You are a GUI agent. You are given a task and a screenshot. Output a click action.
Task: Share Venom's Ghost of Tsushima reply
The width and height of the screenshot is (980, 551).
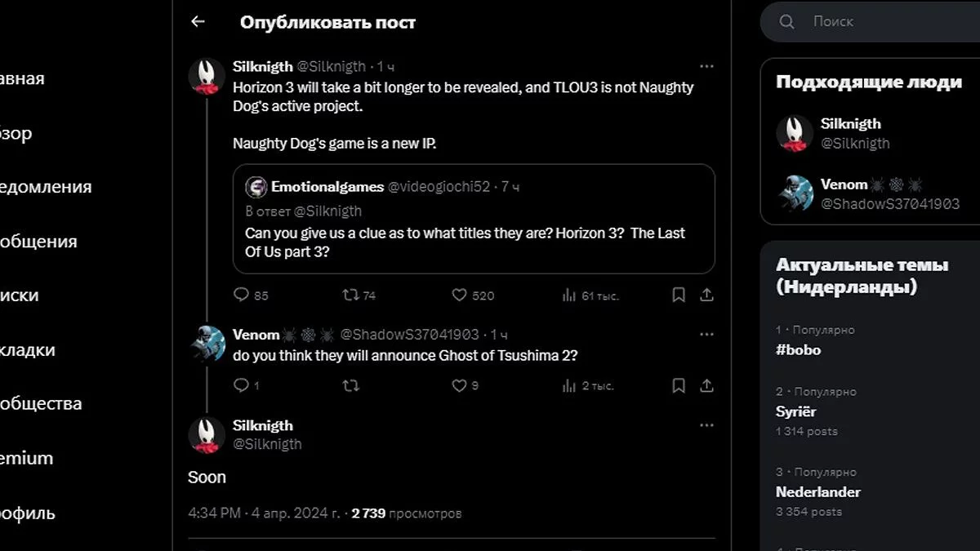[707, 385]
